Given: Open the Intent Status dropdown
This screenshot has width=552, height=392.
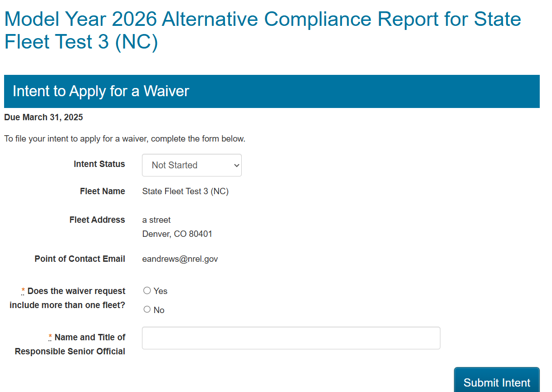Looking at the screenshot, I should point(191,165).
